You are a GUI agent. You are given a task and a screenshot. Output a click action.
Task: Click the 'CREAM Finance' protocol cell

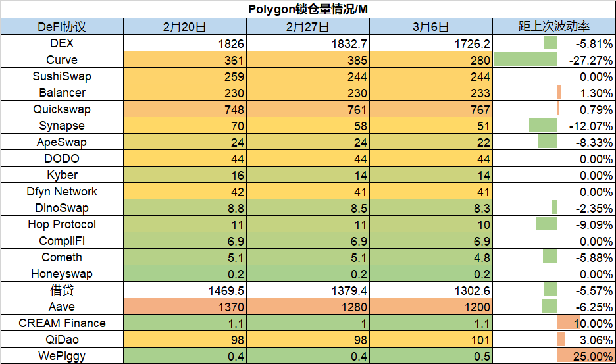coord(62,323)
